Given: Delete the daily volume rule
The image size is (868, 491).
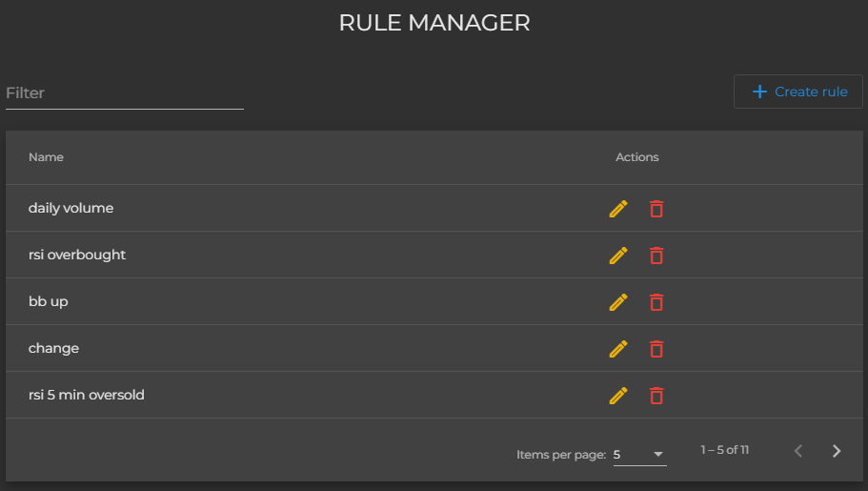Looking at the screenshot, I should [656, 209].
